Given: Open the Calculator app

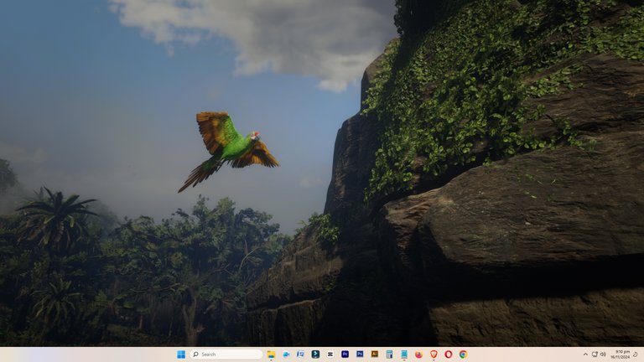Looking at the screenshot, I should pyautogui.click(x=389, y=354).
